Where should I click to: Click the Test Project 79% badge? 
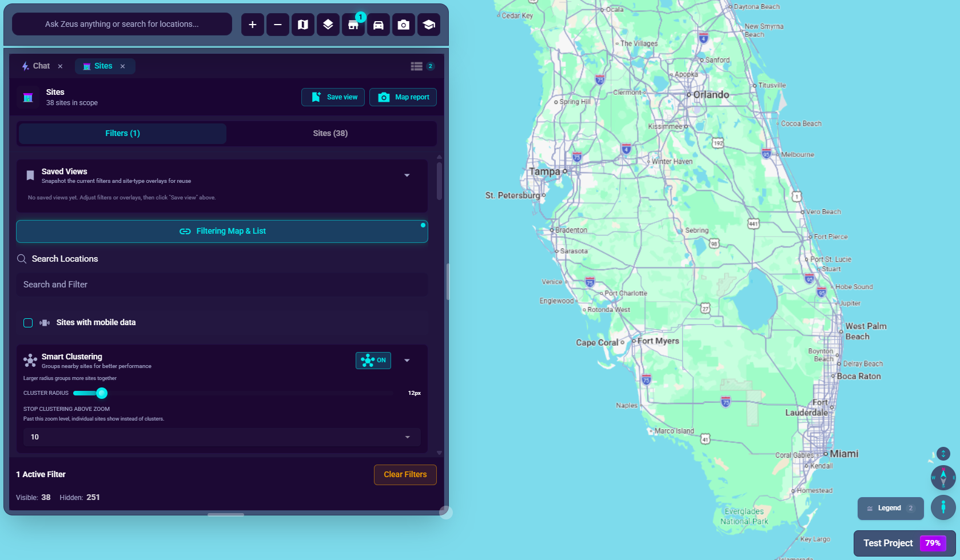(905, 543)
